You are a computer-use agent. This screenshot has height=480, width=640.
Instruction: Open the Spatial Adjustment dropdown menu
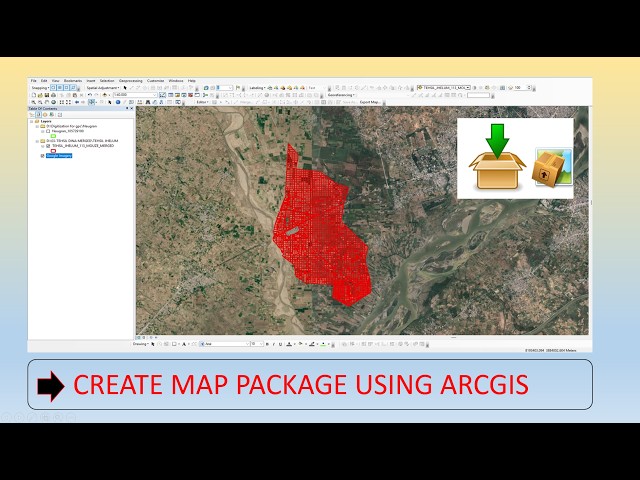pyautogui.click(x=103, y=88)
